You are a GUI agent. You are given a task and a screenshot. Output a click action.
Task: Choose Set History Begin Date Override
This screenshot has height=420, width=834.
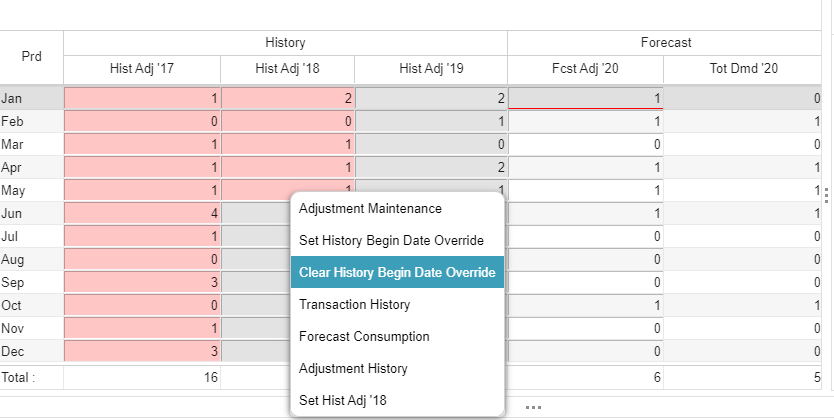click(391, 241)
